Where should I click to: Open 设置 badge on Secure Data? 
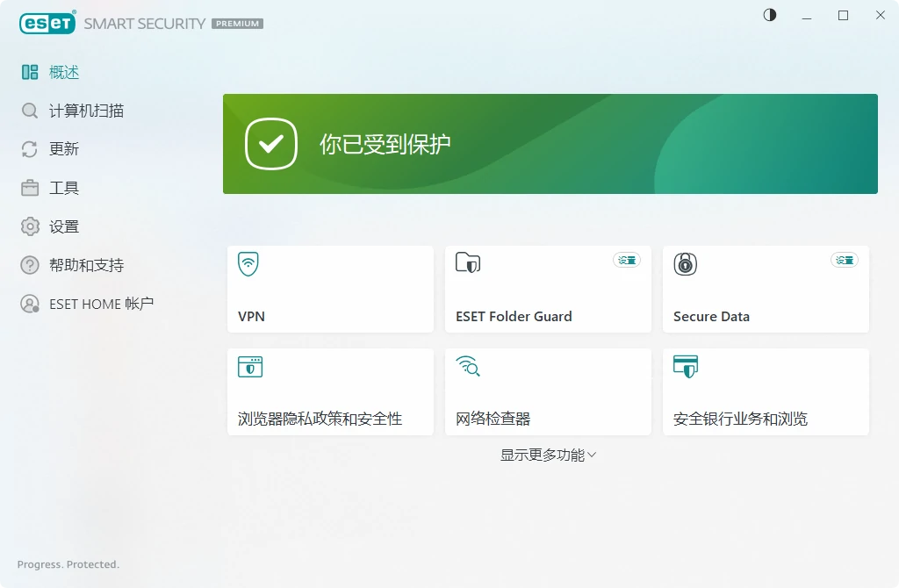844,260
